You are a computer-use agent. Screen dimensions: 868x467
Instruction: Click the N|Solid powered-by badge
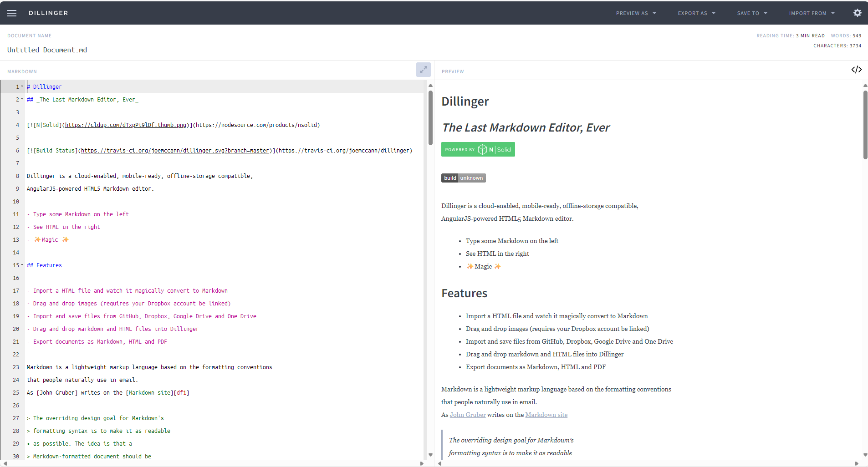(478, 149)
